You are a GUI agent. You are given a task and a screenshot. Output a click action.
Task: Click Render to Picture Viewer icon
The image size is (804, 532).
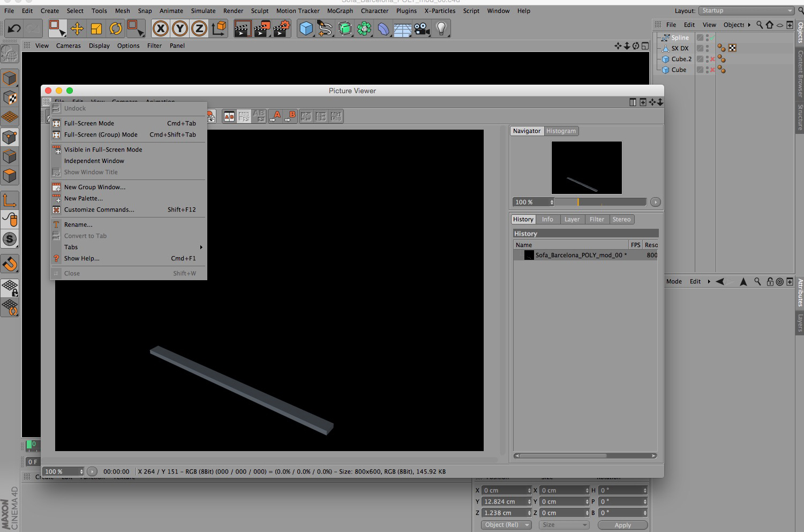tap(262, 28)
